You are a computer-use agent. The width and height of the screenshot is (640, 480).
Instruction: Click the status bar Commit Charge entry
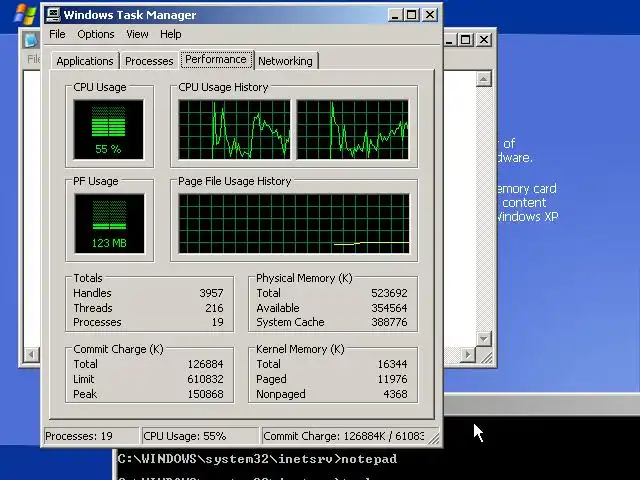tap(344, 436)
